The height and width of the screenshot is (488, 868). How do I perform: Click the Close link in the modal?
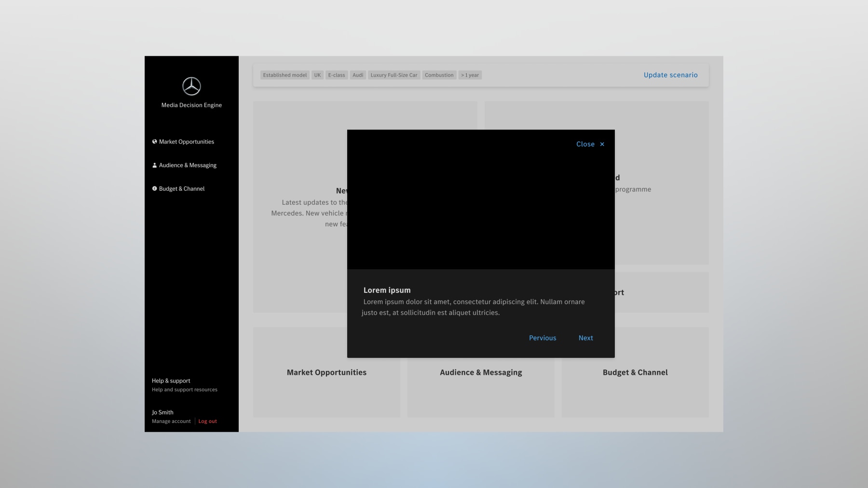585,144
